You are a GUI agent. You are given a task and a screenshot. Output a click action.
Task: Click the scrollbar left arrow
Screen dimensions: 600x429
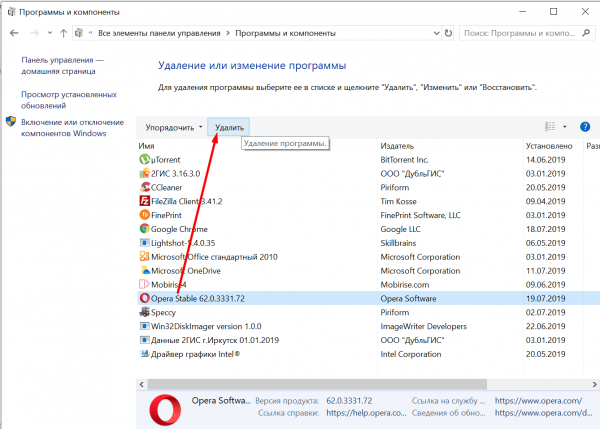click(x=142, y=384)
